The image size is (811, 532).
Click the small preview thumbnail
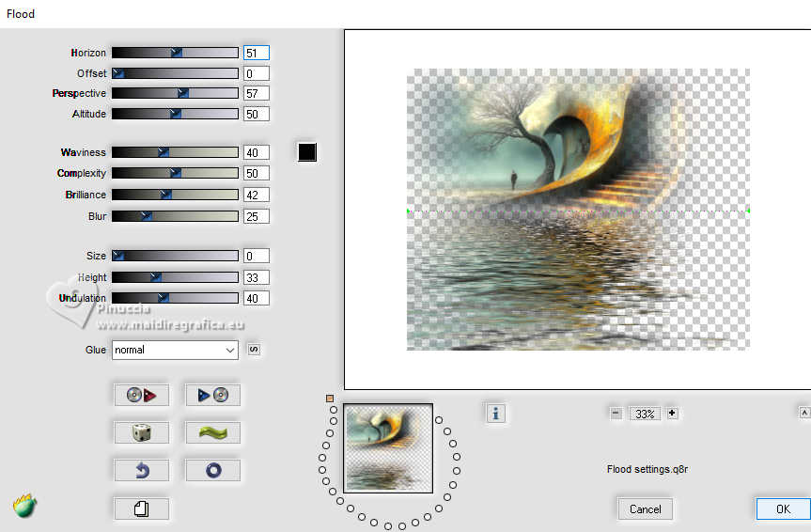pos(388,448)
